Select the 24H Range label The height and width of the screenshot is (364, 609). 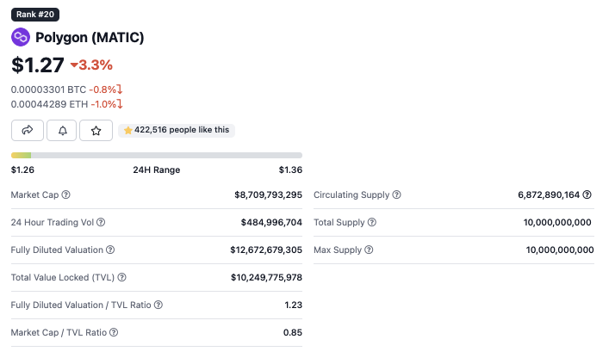(x=157, y=170)
